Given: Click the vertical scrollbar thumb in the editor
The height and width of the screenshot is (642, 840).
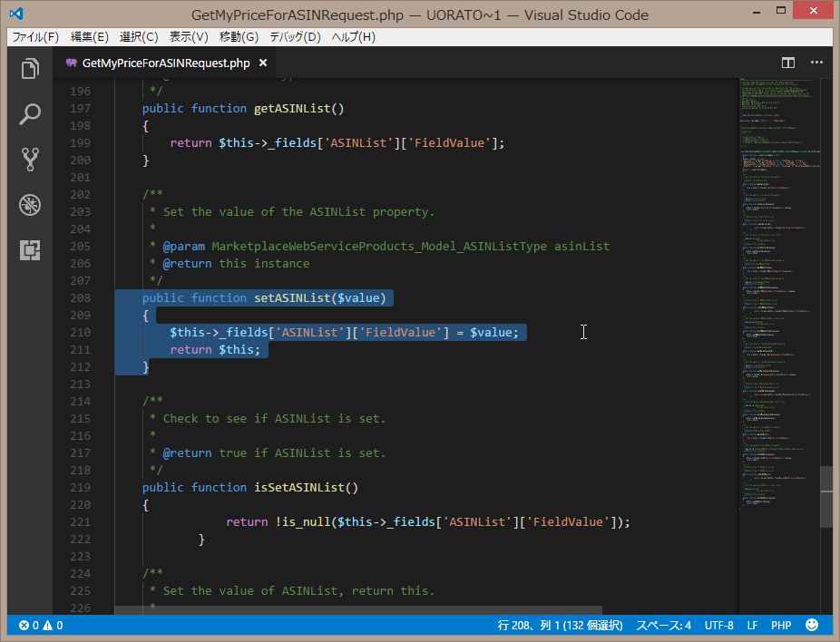Looking at the screenshot, I should pos(826,498).
